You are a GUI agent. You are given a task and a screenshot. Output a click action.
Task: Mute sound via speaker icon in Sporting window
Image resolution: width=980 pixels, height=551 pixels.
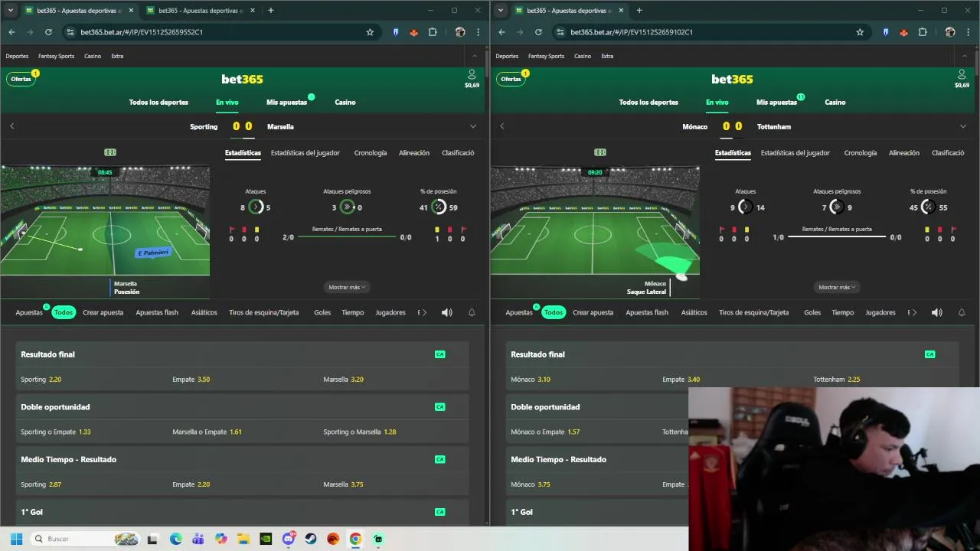pos(447,312)
